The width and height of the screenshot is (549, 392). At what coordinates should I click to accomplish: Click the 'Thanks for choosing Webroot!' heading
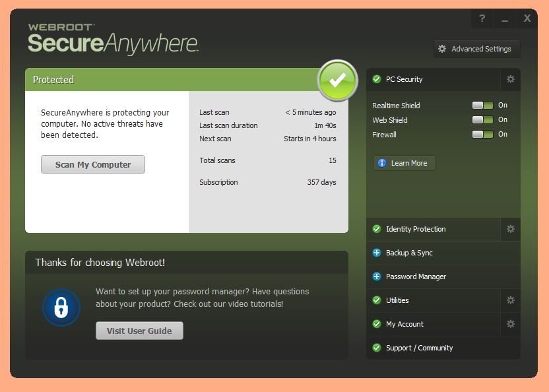point(100,263)
